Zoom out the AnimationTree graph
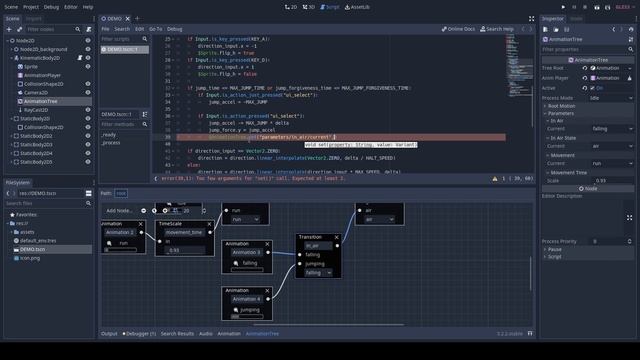Viewport: 640px width, 360px height. click(143, 211)
